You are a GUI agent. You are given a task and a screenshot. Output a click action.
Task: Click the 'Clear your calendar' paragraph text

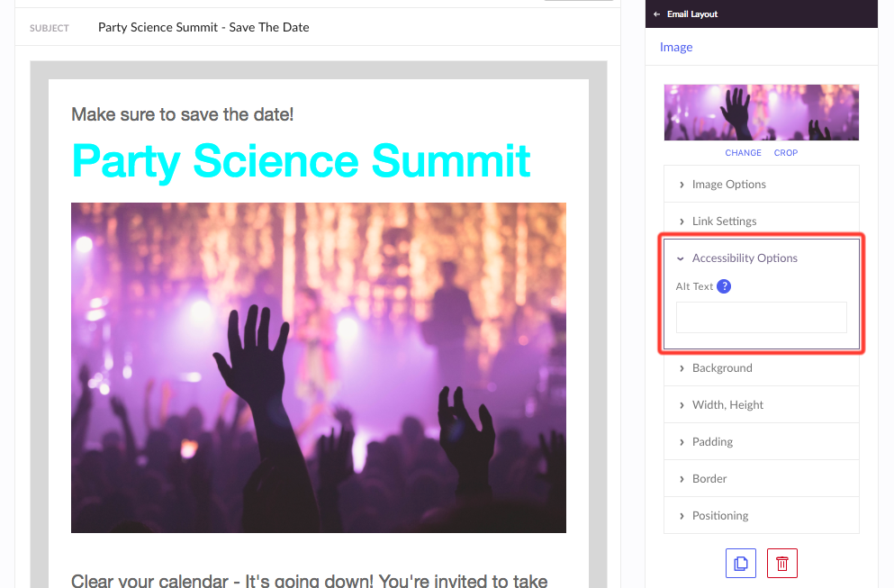309,581
